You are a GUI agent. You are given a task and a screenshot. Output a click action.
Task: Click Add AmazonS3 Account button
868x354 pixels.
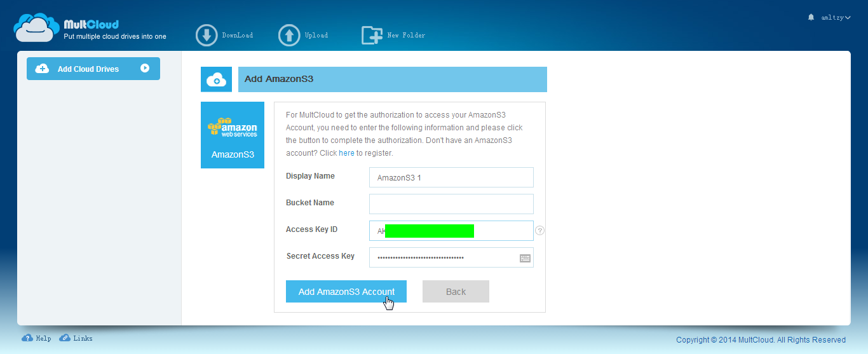point(346,292)
